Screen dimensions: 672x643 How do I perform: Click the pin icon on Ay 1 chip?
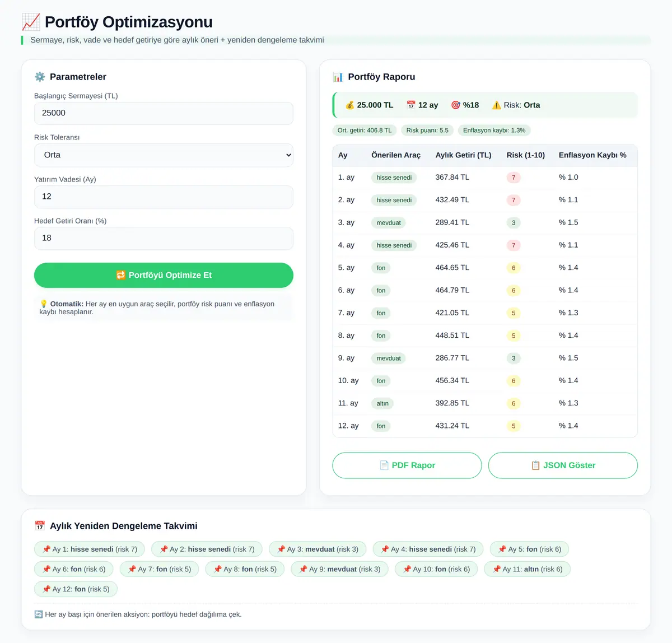click(46, 549)
